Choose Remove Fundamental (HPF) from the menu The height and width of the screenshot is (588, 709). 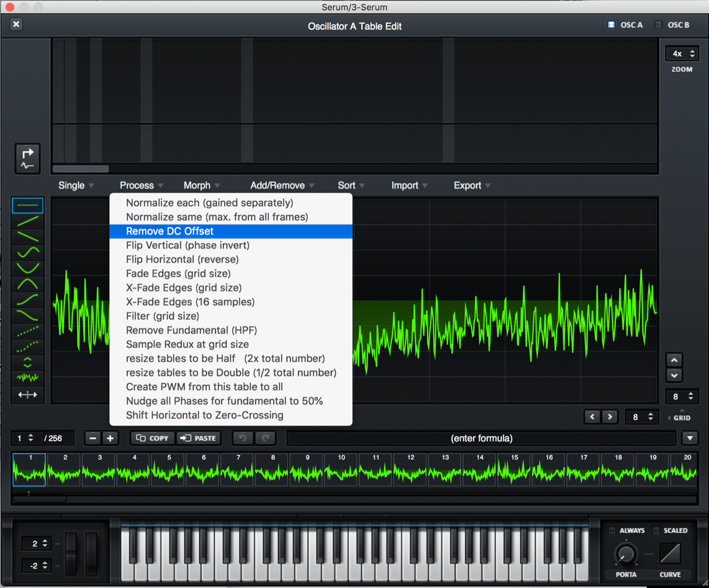click(191, 330)
